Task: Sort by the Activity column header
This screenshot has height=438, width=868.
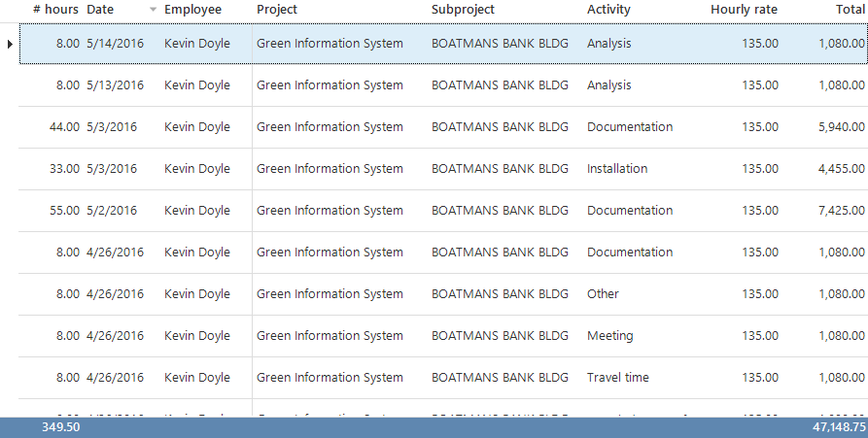Action: [x=608, y=10]
